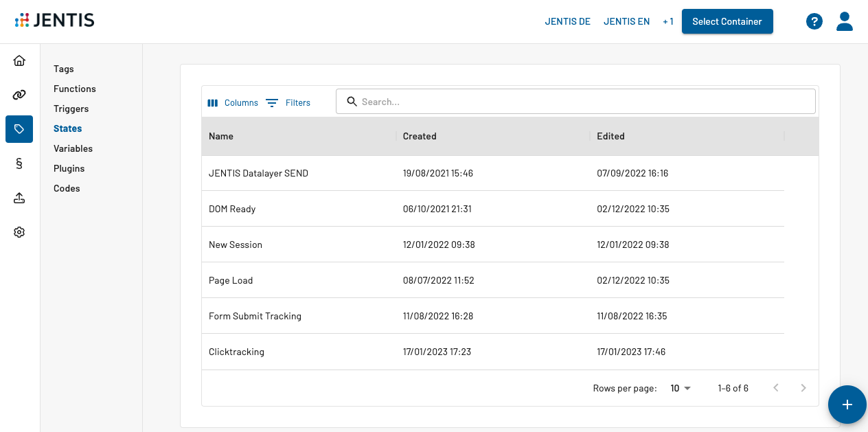Click the 1–6 of 6 pagination text
This screenshot has height=432, width=868.
[733, 388]
